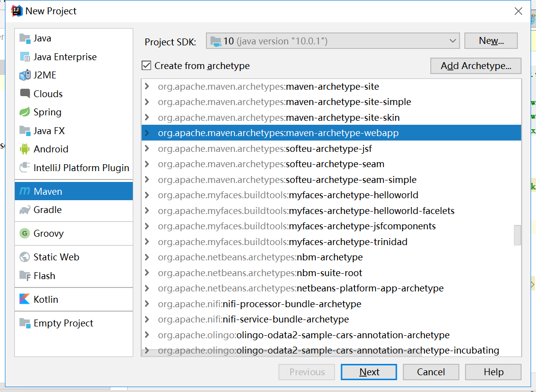Image resolution: width=536 pixels, height=392 pixels.
Task: Click the Android robot icon
Action: [x=25, y=149]
